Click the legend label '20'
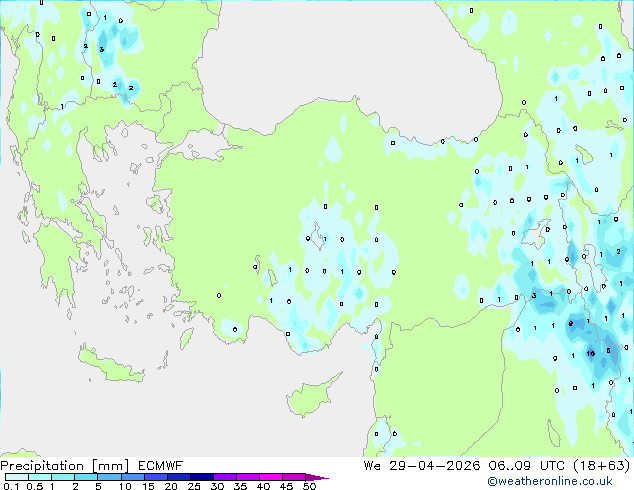This screenshot has height=490, width=634. [x=171, y=486]
